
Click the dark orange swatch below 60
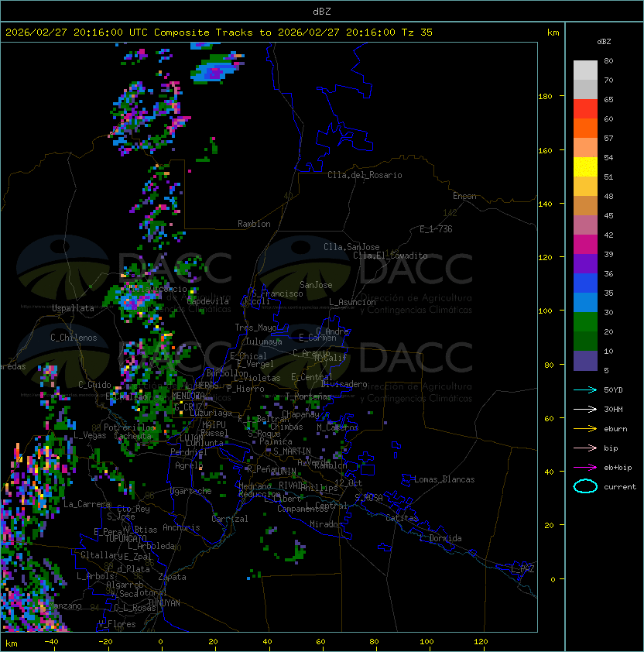(585, 128)
